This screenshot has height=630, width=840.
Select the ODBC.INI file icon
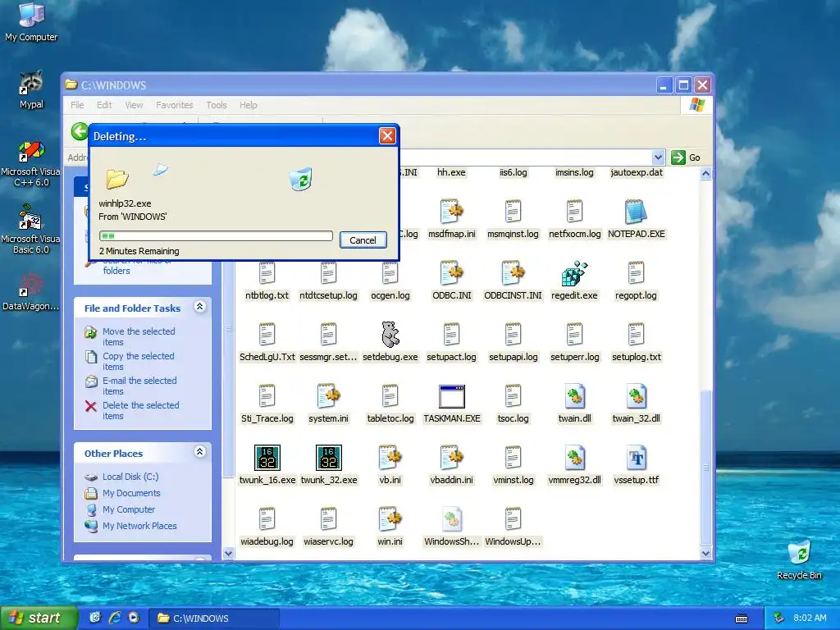pyautogui.click(x=452, y=273)
